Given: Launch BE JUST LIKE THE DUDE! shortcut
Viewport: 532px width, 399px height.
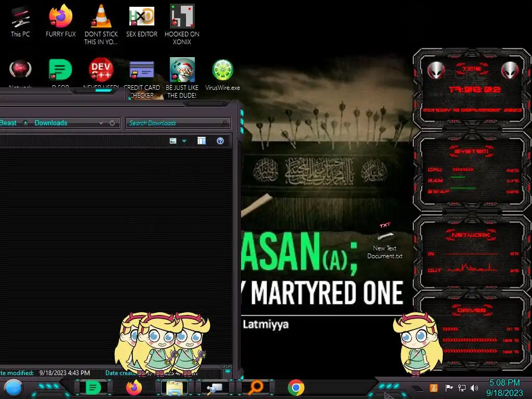Looking at the screenshot, I should [x=182, y=77].
